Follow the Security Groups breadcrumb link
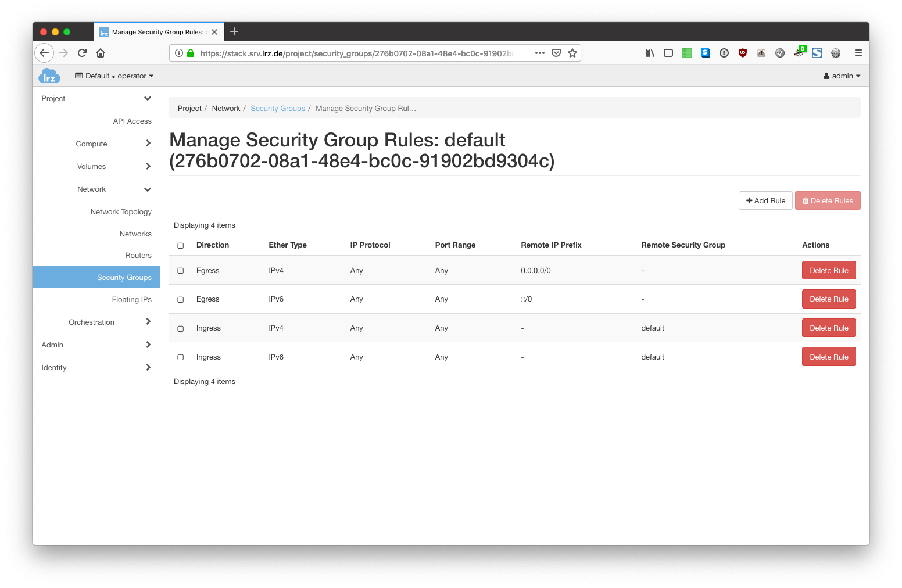 278,109
